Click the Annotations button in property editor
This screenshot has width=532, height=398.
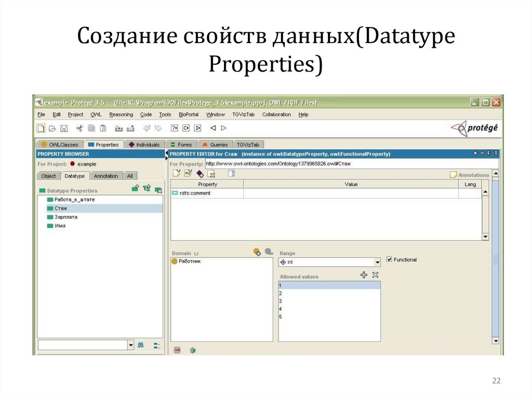[x=469, y=175]
